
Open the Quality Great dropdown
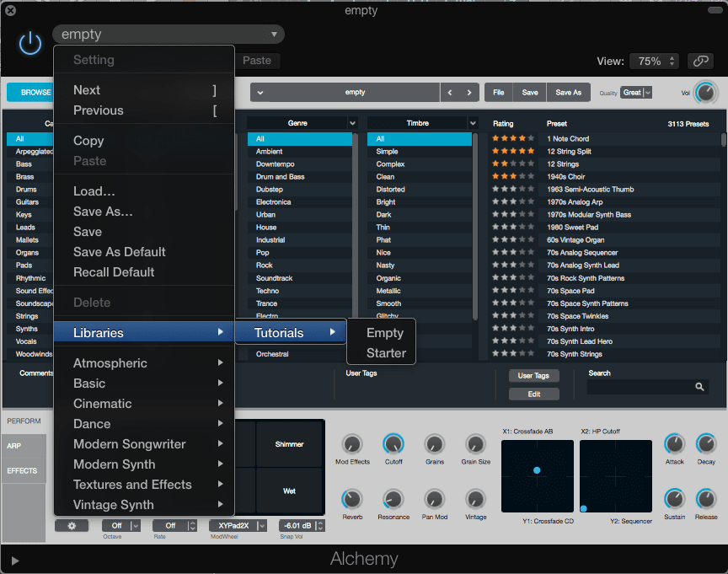tap(635, 93)
